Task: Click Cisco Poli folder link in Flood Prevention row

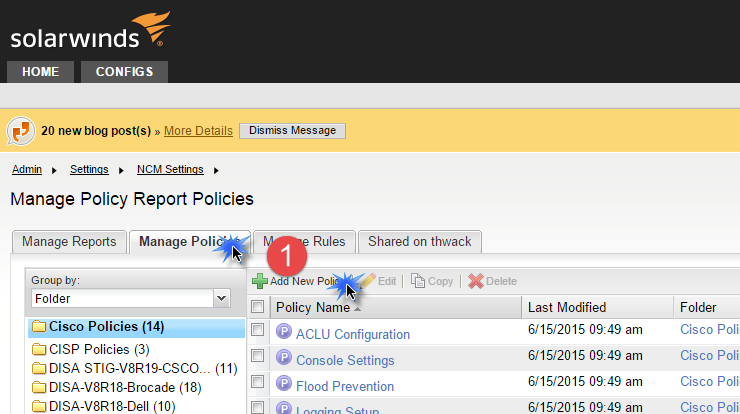Action: click(x=710, y=381)
